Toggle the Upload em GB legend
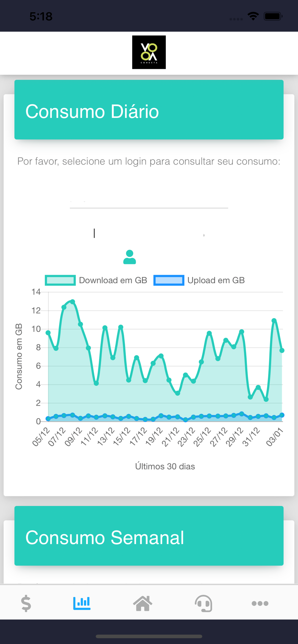 click(x=199, y=280)
